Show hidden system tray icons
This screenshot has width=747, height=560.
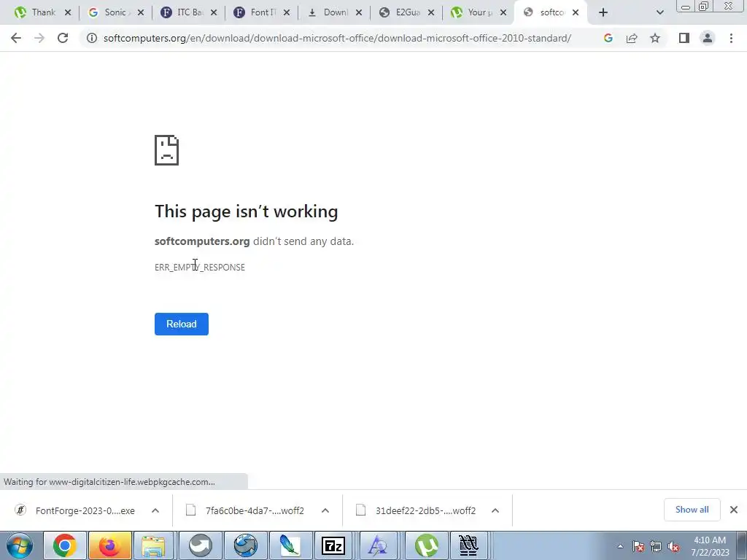click(620, 547)
